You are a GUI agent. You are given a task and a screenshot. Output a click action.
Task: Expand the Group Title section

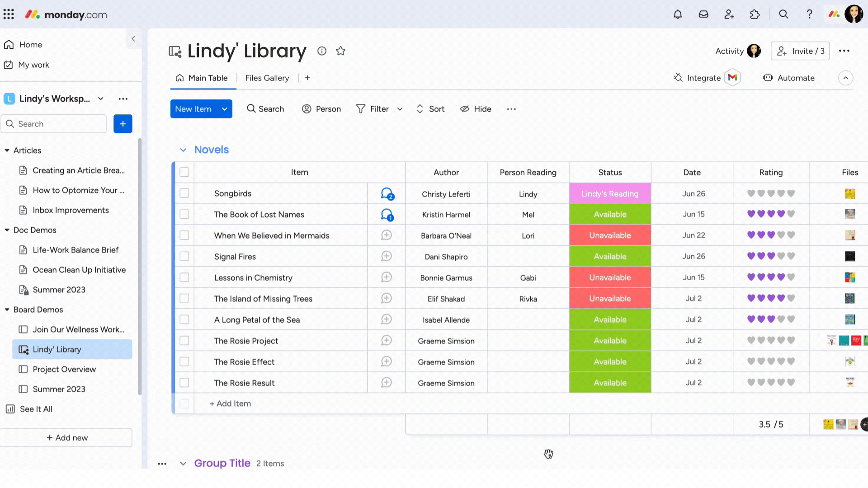click(183, 464)
